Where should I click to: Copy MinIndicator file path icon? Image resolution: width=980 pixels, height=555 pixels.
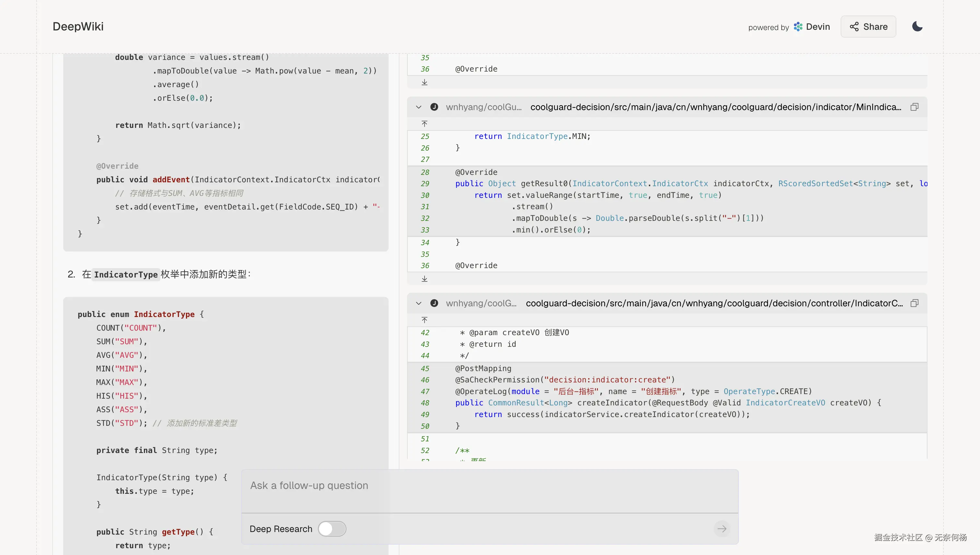[915, 107]
